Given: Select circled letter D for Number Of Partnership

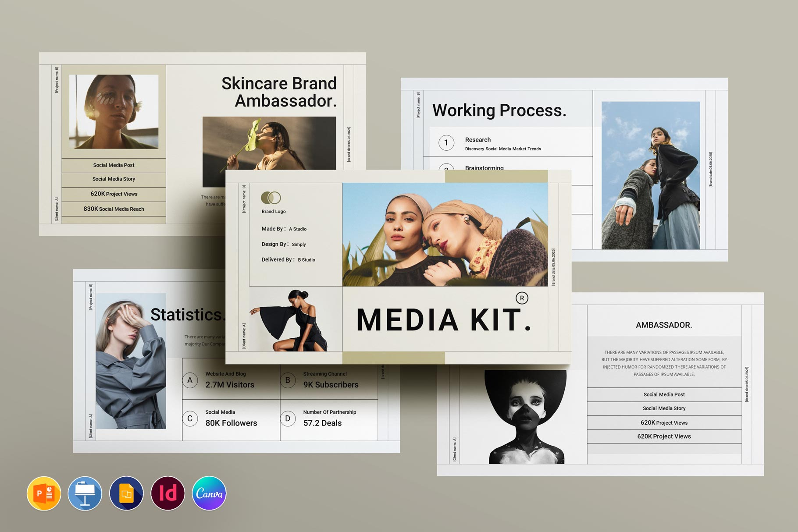Looking at the screenshot, I should [288, 419].
